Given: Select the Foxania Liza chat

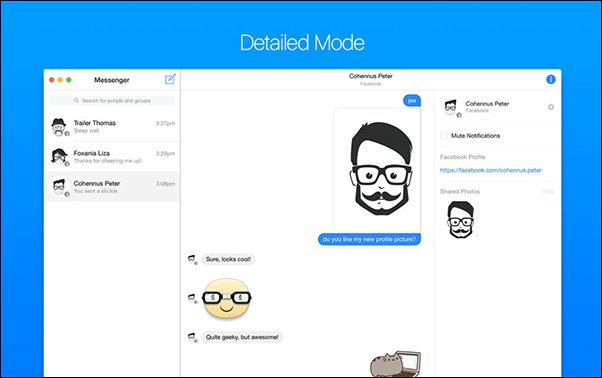Looking at the screenshot, I should pyautogui.click(x=112, y=157).
